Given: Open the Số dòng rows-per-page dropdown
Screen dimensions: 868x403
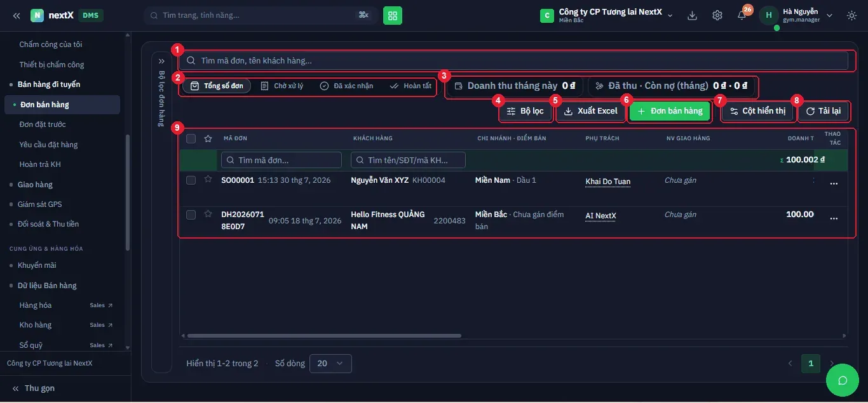Looking at the screenshot, I should [330, 364].
